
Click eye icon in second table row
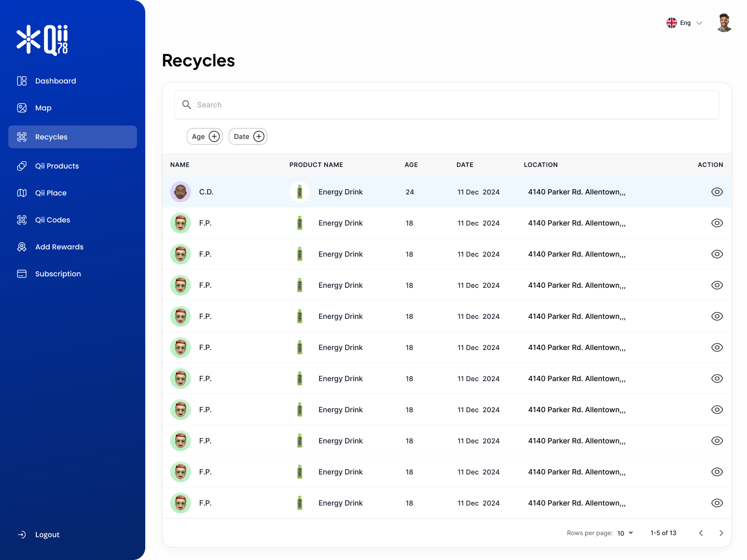(717, 223)
